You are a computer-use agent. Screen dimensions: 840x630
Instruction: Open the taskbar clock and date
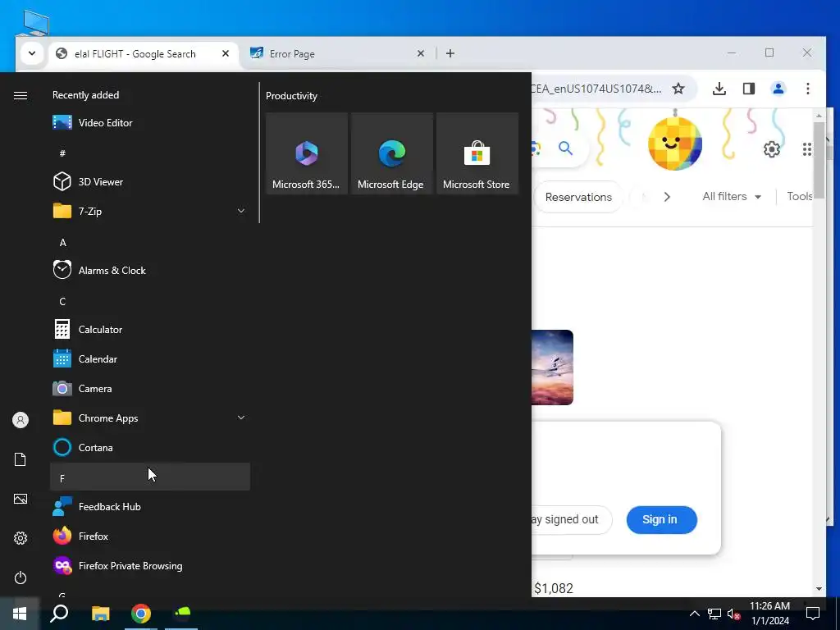[769, 614]
